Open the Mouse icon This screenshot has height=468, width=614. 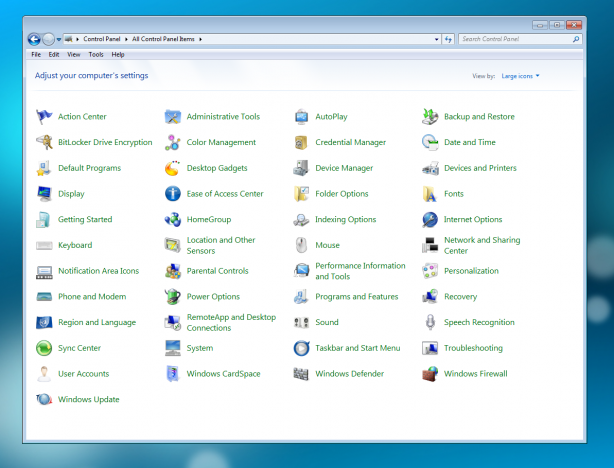(x=301, y=245)
